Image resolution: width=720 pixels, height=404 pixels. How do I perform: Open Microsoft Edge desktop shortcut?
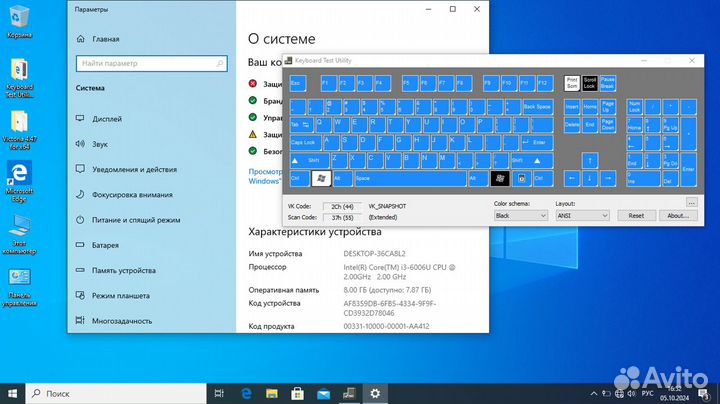[x=19, y=182]
